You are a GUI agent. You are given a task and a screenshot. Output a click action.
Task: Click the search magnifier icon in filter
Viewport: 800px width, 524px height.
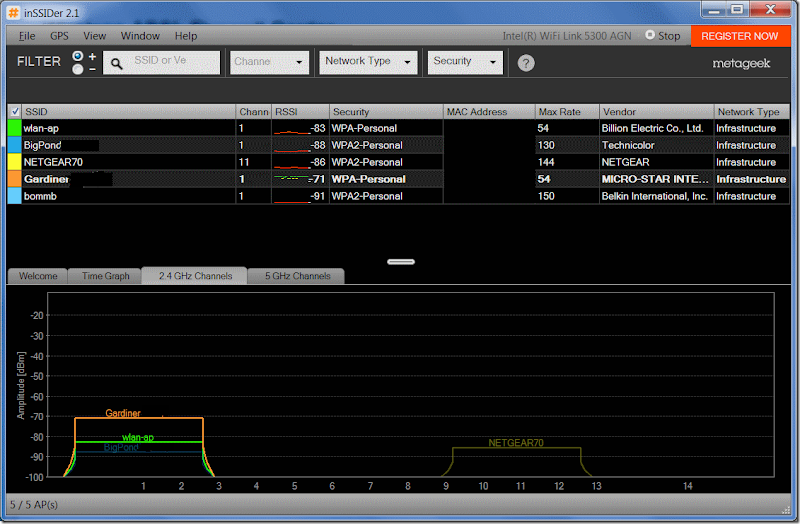pos(116,63)
